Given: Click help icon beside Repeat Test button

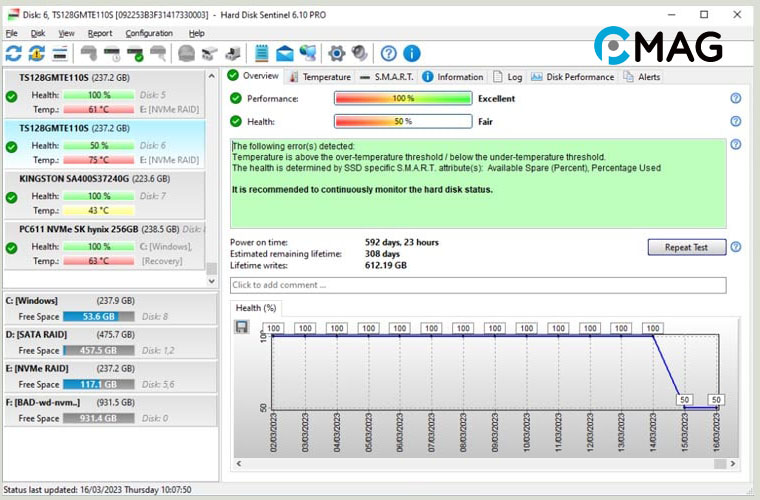Looking at the screenshot, I should click(736, 247).
